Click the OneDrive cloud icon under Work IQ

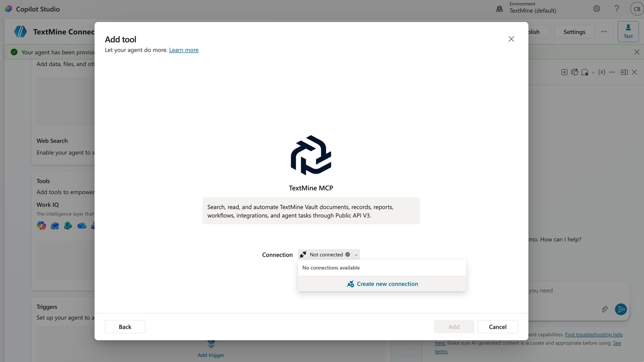tap(82, 226)
